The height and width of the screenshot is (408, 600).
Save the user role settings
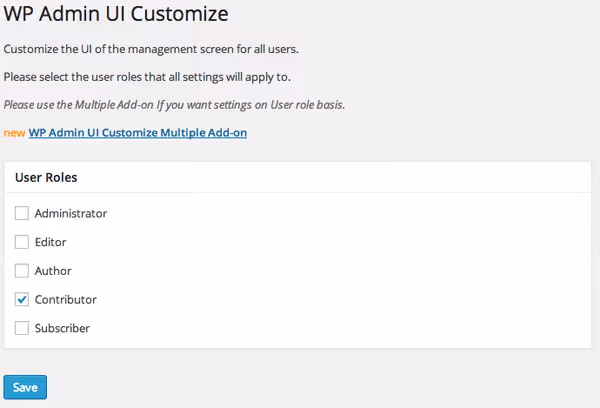click(x=25, y=387)
